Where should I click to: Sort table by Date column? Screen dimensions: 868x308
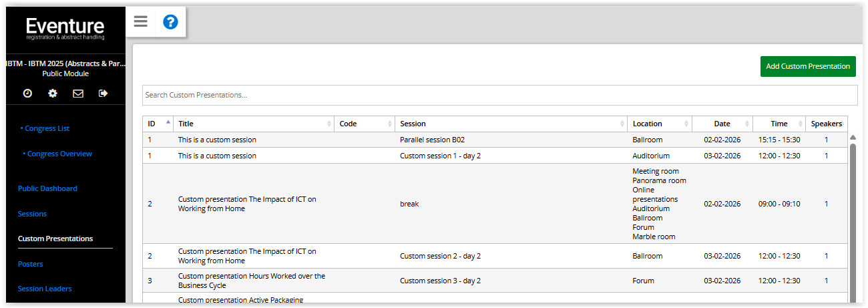click(722, 124)
